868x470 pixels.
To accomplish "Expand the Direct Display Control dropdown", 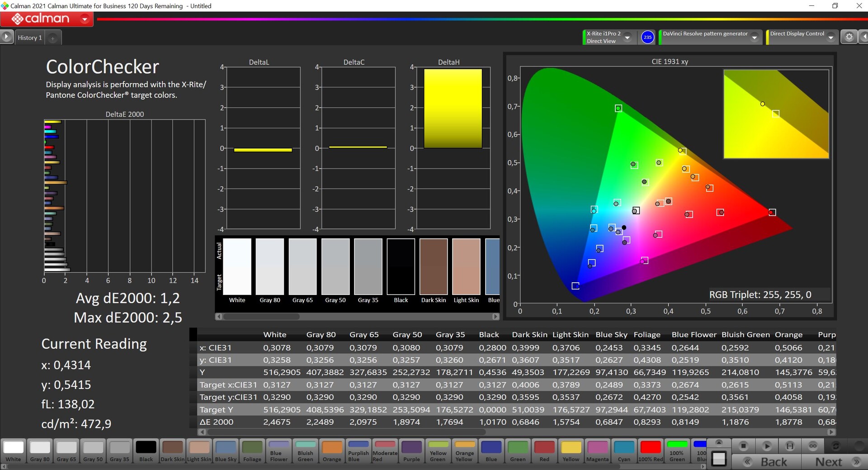I will click(x=830, y=38).
